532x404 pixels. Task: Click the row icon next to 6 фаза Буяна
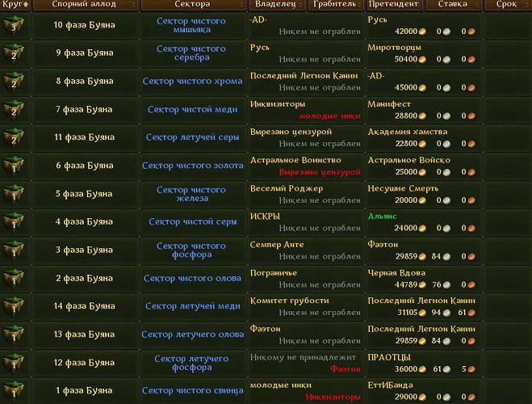pyautogui.click(x=15, y=166)
